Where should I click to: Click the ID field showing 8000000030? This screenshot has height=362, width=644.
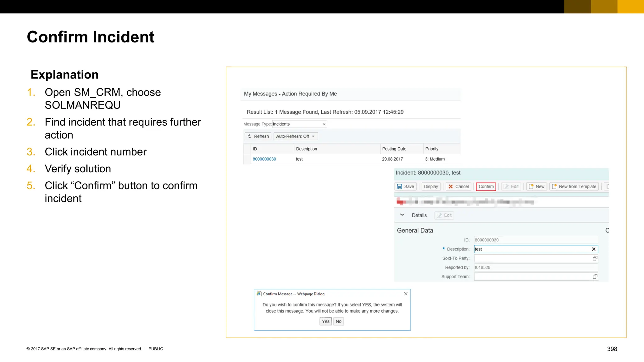[536, 240]
